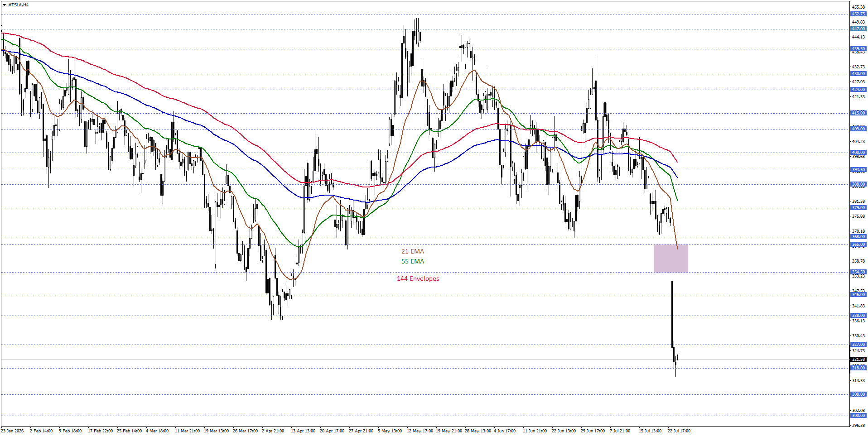Click the 300.00 level price tag
The width and height of the screenshot is (868, 436).
coord(858,416)
